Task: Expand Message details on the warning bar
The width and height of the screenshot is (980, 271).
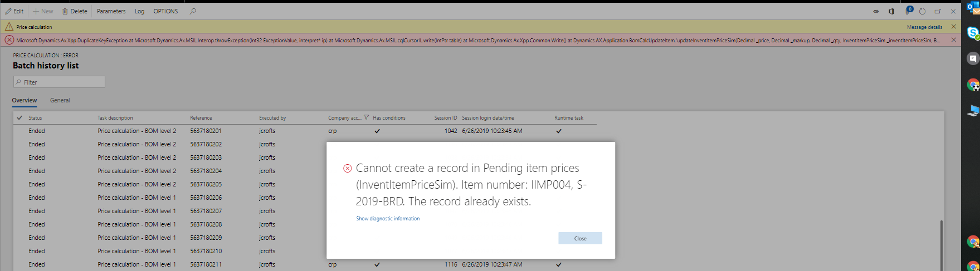Action: 924,27
